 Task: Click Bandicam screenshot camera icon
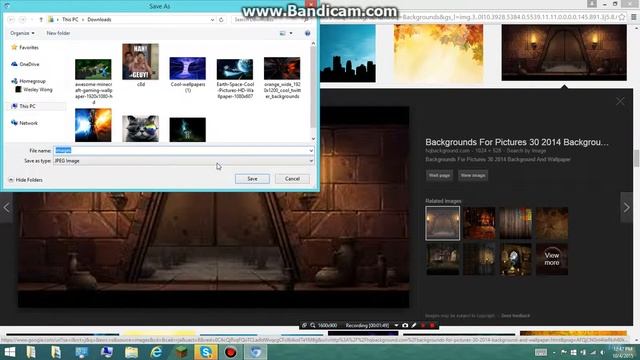405,325
